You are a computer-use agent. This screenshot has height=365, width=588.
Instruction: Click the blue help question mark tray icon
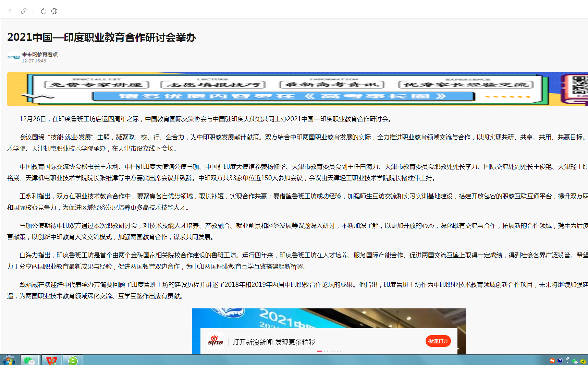tap(560, 361)
